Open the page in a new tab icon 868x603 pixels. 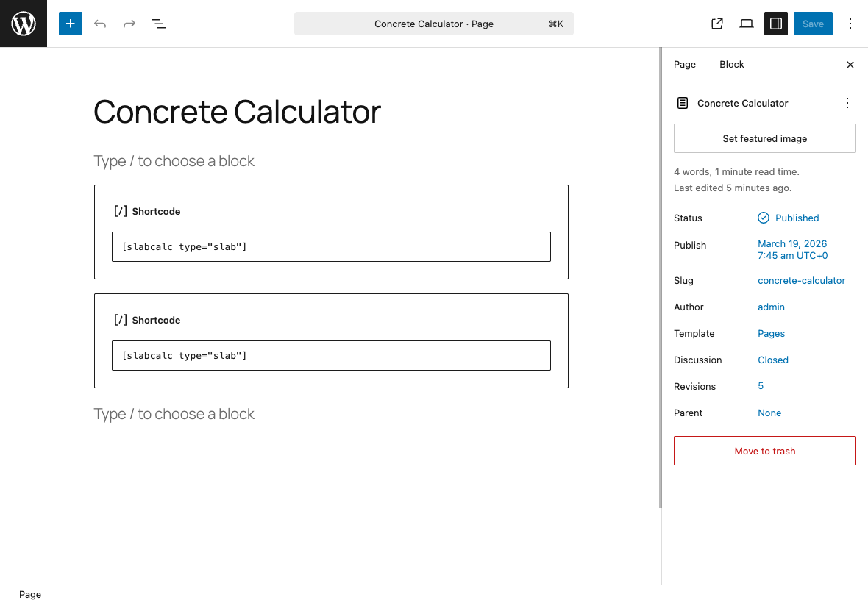[716, 24]
